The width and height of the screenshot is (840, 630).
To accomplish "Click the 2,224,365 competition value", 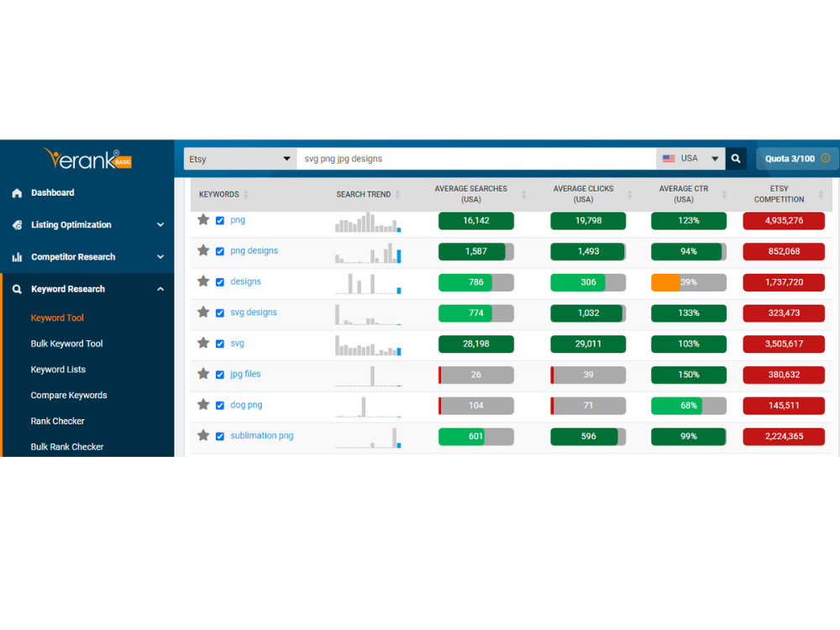I will (x=784, y=436).
